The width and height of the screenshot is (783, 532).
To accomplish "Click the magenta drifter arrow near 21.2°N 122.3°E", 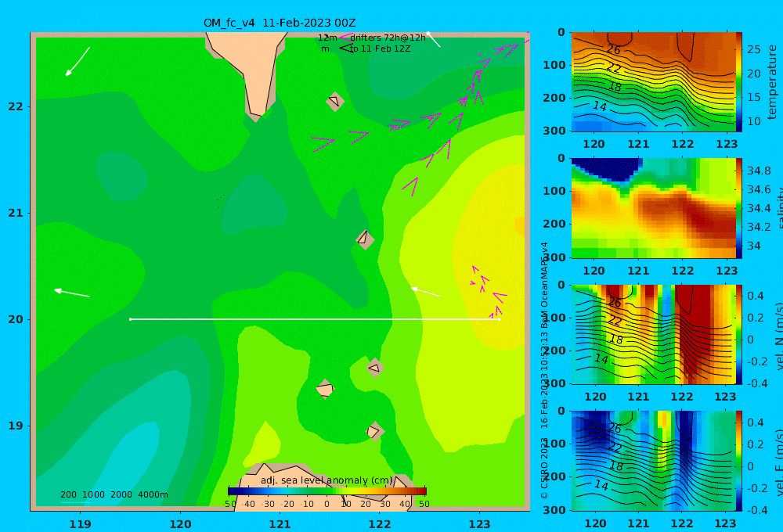I will coord(410,187).
